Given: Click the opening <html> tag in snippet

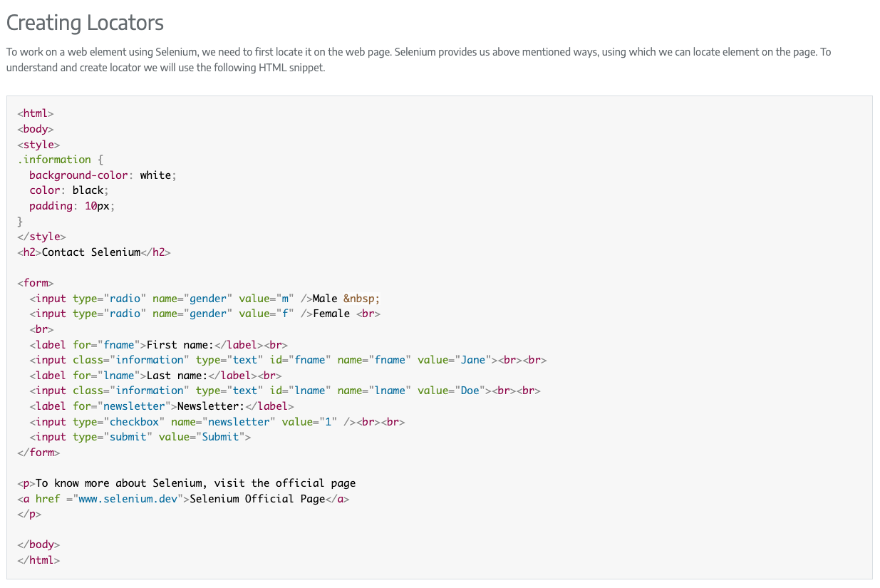Looking at the screenshot, I should [x=36, y=113].
